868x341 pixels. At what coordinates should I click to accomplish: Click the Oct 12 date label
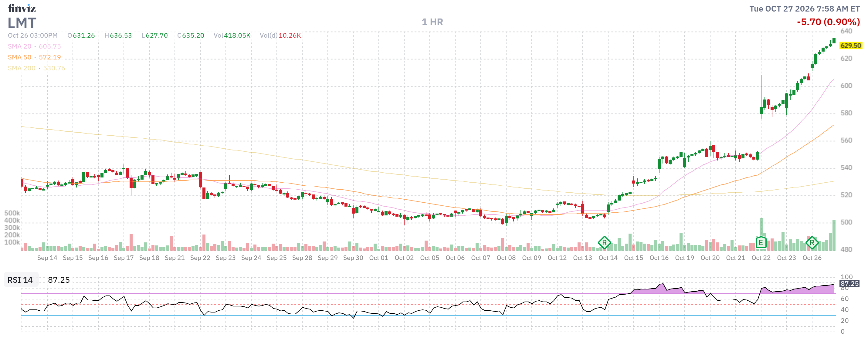click(x=557, y=258)
